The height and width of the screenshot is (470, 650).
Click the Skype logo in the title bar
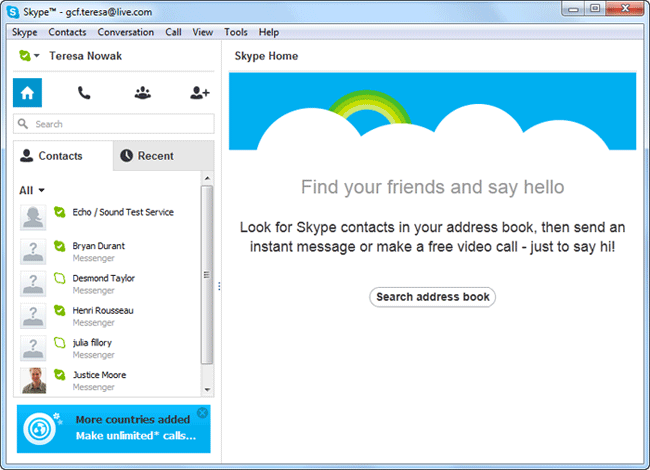(13, 12)
